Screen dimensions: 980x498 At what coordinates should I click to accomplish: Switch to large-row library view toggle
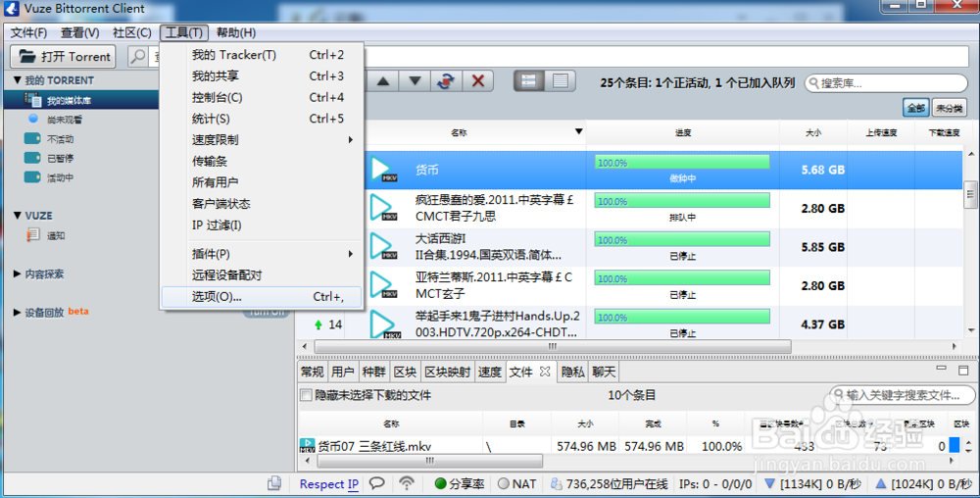[x=529, y=81]
